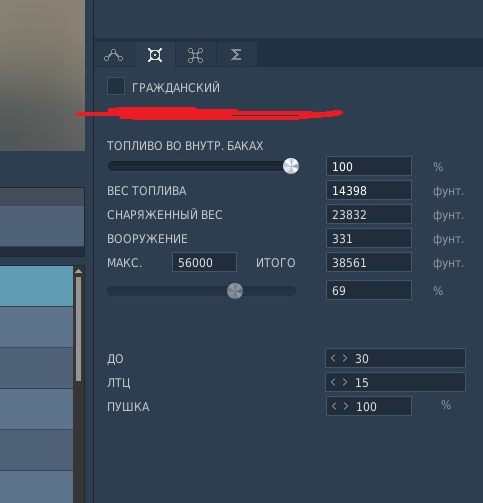Click the СНАРЯЖЕННЫЙ ВЕС value 23832
Screen dimensions: 483x503
pyautogui.click(x=369, y=214)
